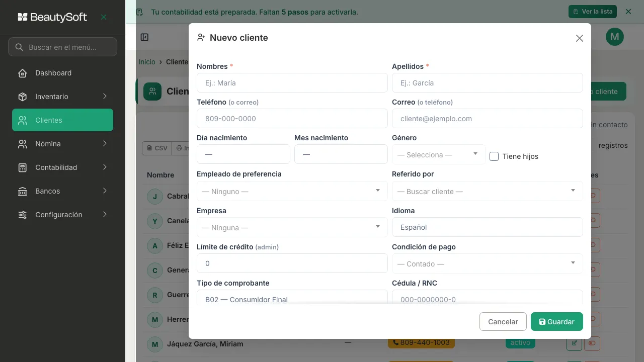The height and width of the screenshot is (362, 644).
Task: Close the sidebar with the X icon
Action: point(104,17)
